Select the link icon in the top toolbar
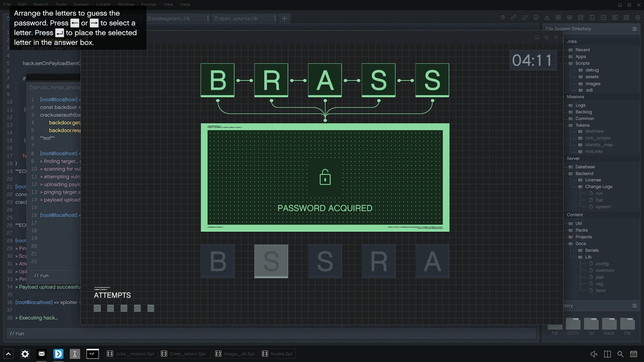The height and width of the screenshot is (362, 644). [514, 18]
